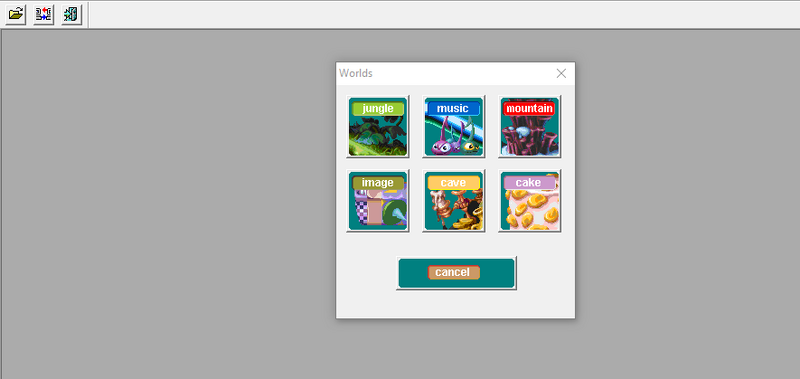The height and width of the screenshot is (379, 800).
Task: Close the Worlds dialog
Action: (561, 73)
